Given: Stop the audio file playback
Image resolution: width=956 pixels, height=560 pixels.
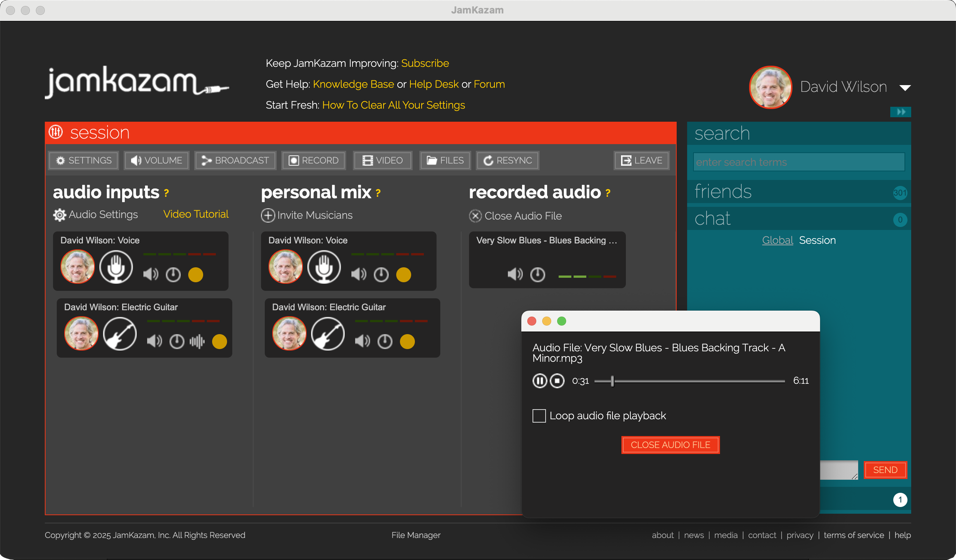Looking at the screenshot, I should click(557, 381).
